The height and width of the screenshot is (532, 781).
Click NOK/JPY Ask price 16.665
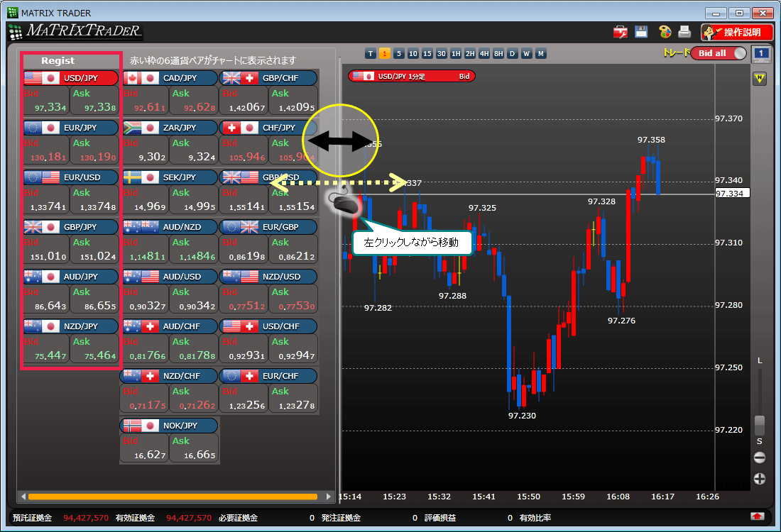click(x=200, y=455)
